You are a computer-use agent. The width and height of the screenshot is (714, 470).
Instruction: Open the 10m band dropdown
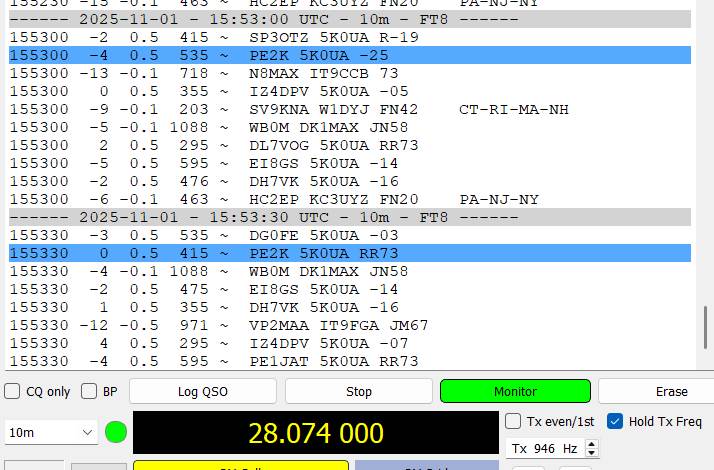[x=50, y=433]
